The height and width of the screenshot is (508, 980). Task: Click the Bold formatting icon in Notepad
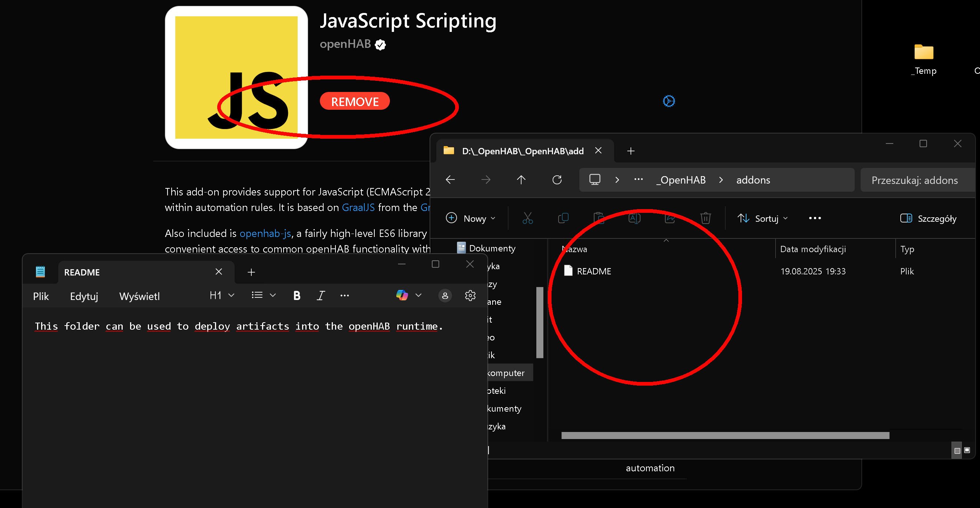pos(297,296)
